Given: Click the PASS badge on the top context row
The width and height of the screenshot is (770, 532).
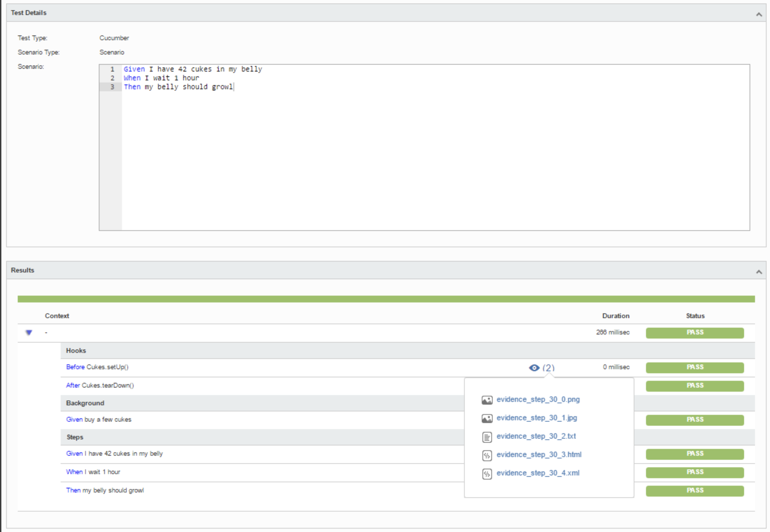Looking at the screenshot, I should coord(695,333).
